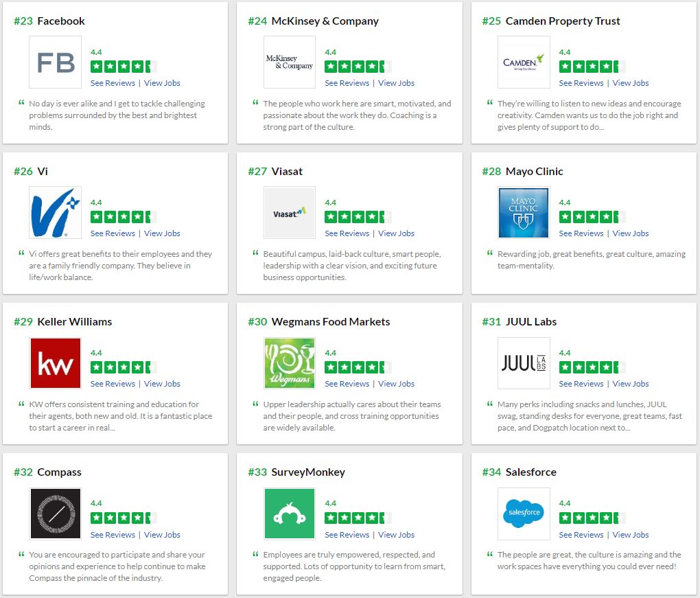Image resolution: width=700 pixels, height=598 pixels.
Task: Open See Reviews for Keller Williams
Action: tap(113, 384)
